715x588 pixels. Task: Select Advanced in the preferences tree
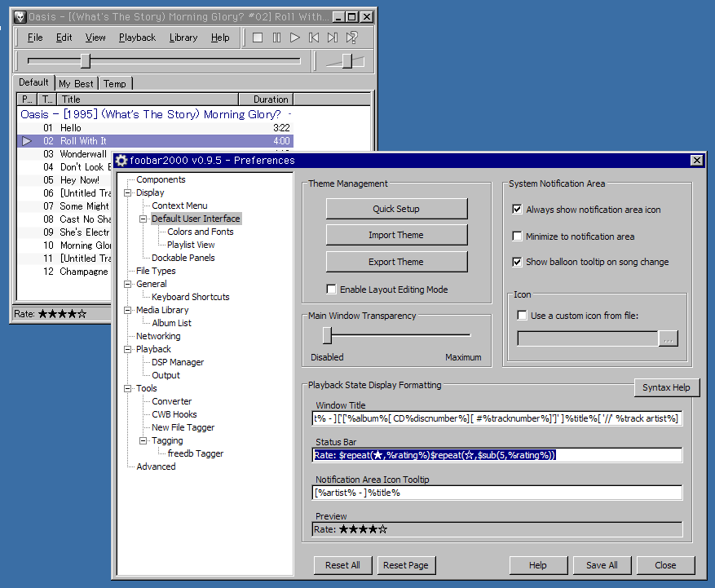(x=156, y=466)
